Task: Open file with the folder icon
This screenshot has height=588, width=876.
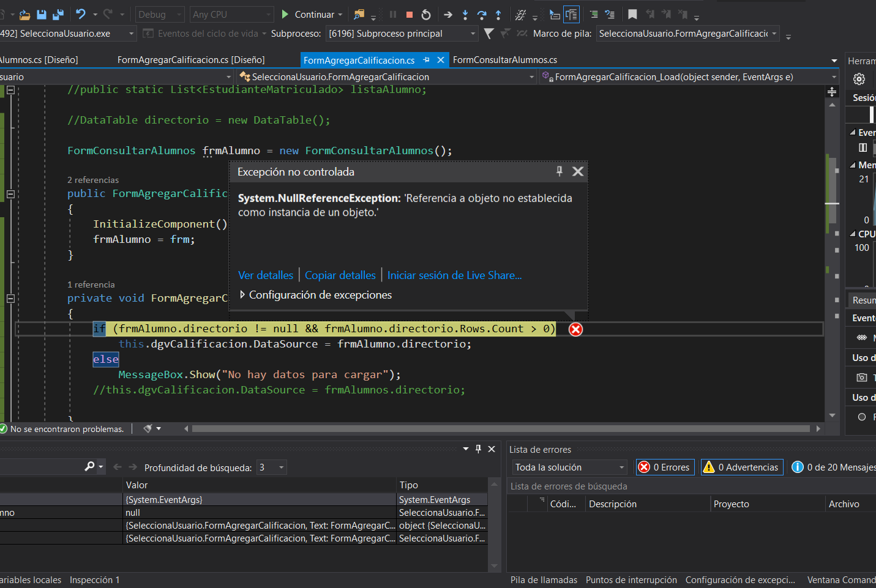Action: 24,14
